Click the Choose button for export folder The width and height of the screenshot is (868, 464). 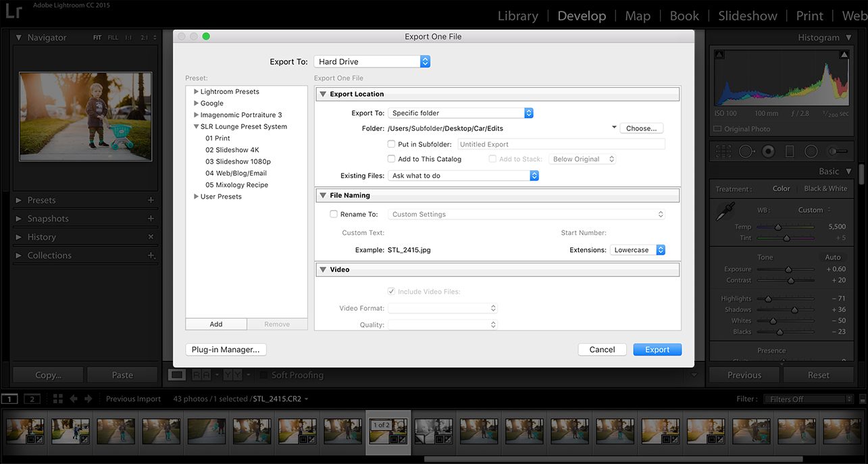click(640, 128)
